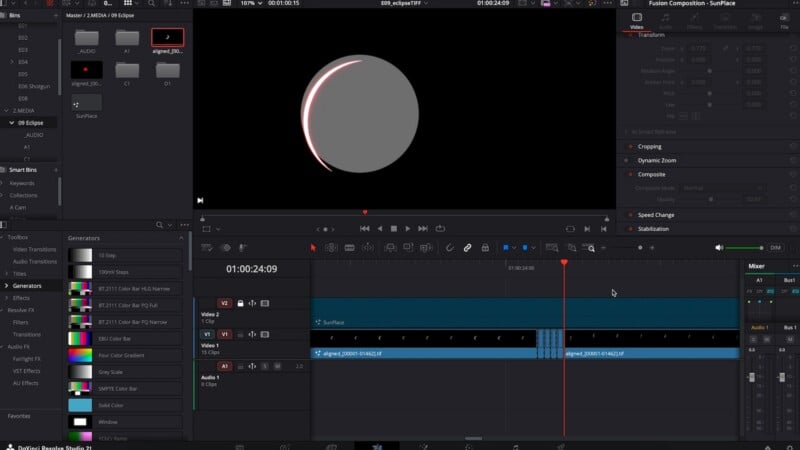
Task: Click the Mixer panel options dots
Action: (795, 266)
